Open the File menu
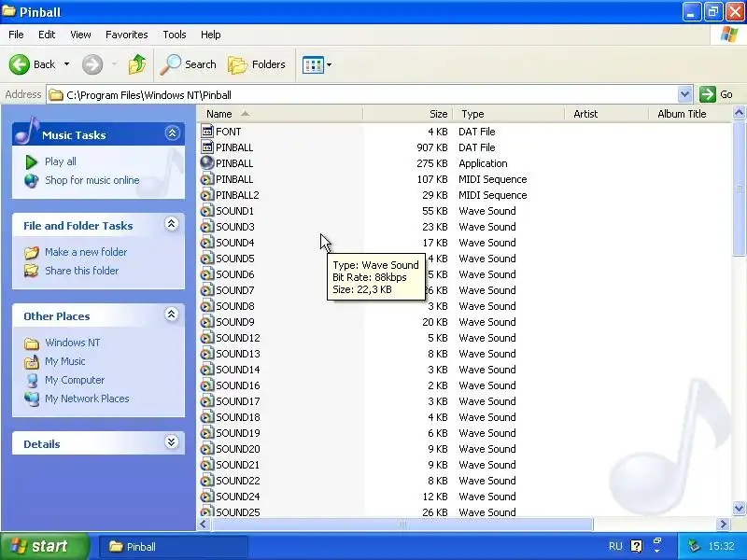747x560 pixels. coord(16,35)
